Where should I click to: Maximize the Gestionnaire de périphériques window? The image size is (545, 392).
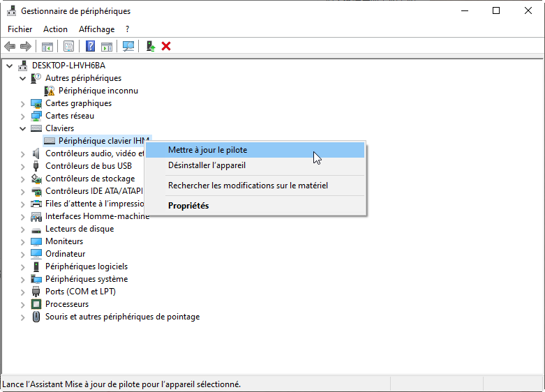[496, 10]
